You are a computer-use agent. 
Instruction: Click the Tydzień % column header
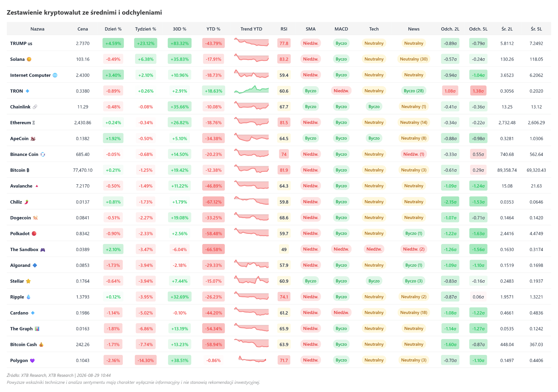pos(146,29)
